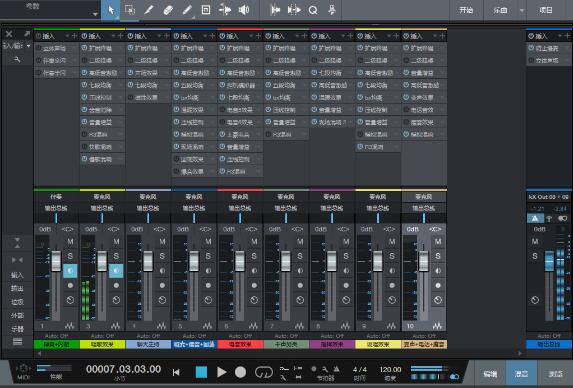Click the 4/4 time signature field

(x=360, y=369)
